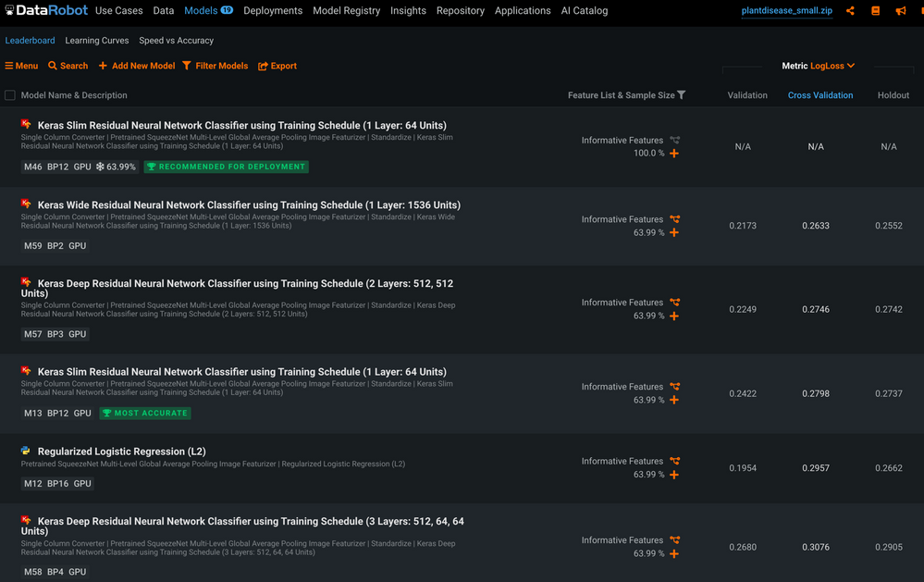Click the Recommended for Deployment badge

pos(227,167)
